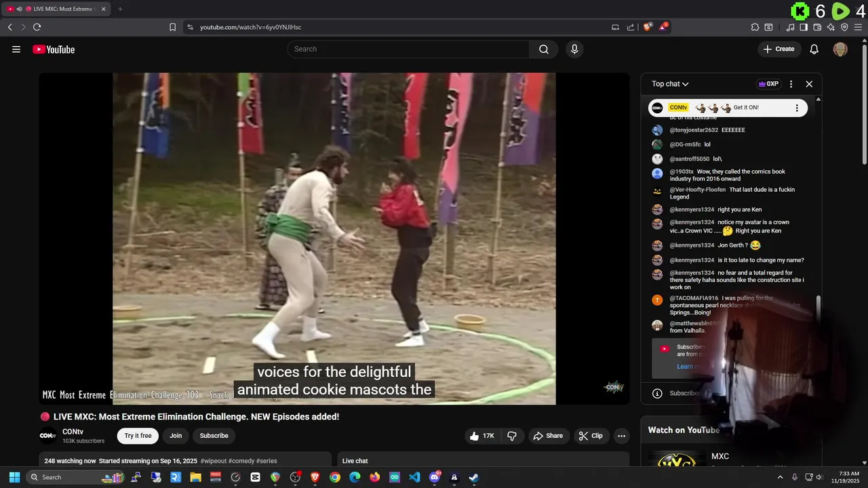Open Brave Playlist music note icon
The height and width of the screenshot is (488, 868).
click(x=790, y=27)
